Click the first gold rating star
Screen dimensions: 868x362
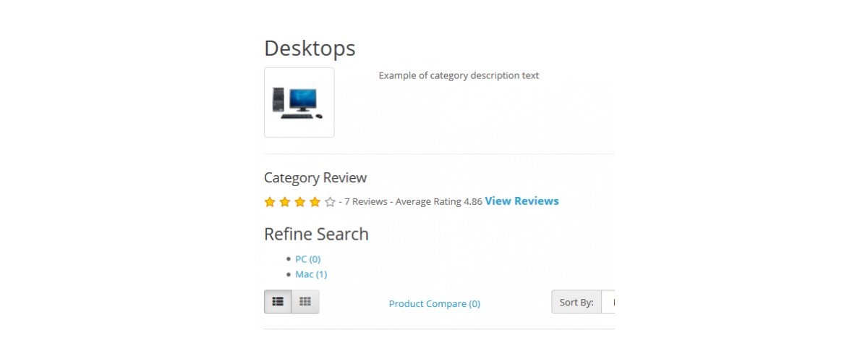click(270, 202)
